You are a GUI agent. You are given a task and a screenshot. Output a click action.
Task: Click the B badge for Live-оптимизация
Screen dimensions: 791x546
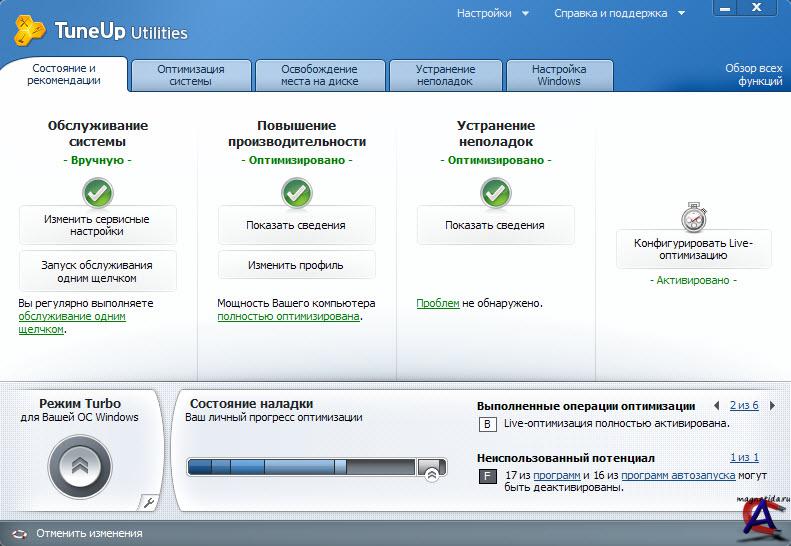[x=487, y=425]
